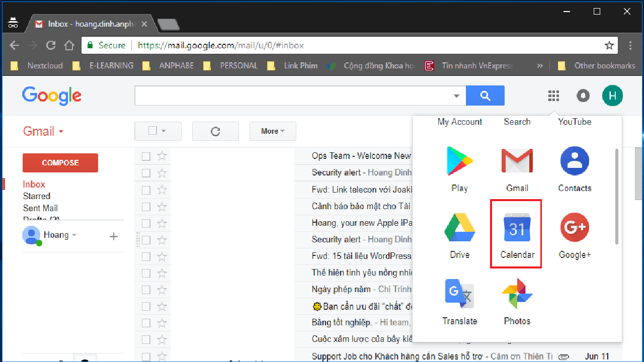
Task: Check the Fwd: Link telecon email checkbox
Action: pos(146,190)
